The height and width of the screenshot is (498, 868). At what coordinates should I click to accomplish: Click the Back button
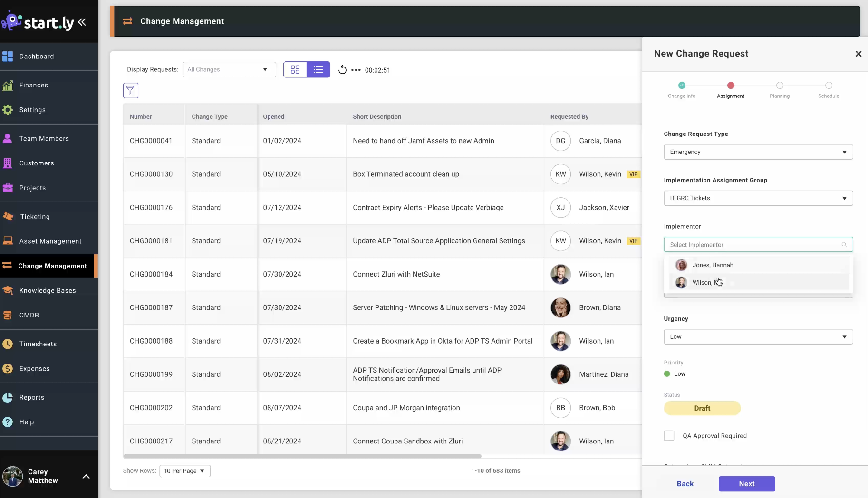685,484
